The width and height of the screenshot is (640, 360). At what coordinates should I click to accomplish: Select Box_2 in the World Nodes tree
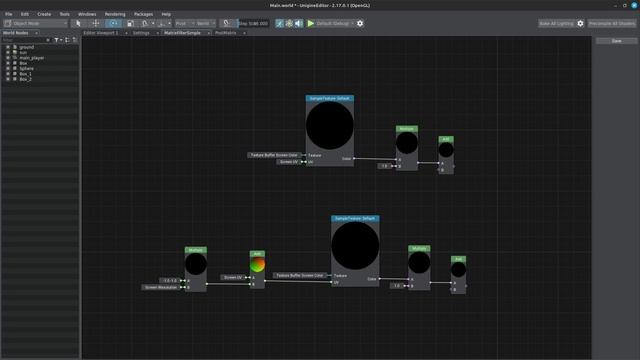[25, 79]
